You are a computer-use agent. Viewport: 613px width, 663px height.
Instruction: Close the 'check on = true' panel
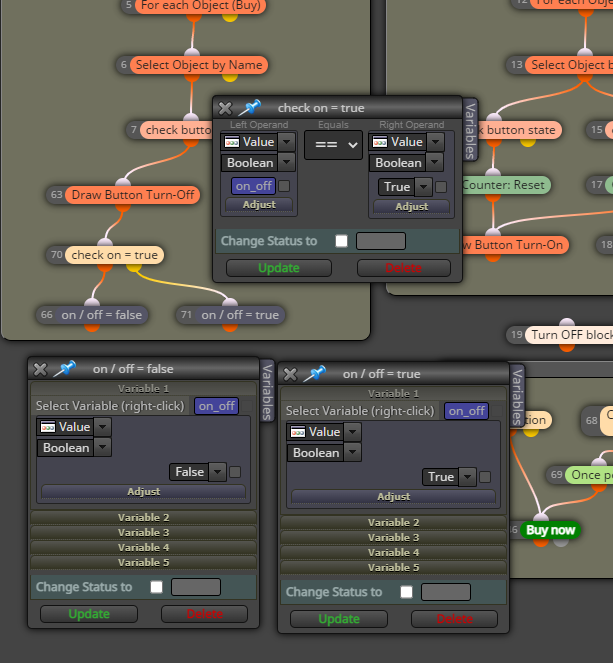[x=225, y=108]
